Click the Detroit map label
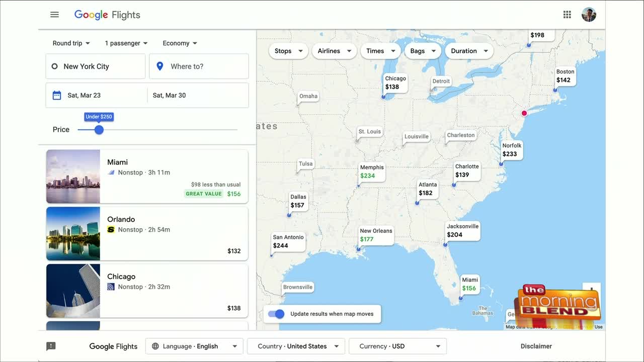This screenshot has height=362, width=644. tap(441, 81)
